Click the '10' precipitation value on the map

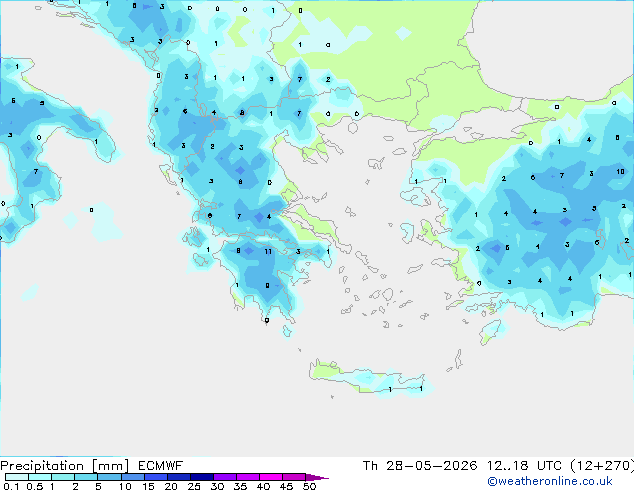[x=621, y=171]
